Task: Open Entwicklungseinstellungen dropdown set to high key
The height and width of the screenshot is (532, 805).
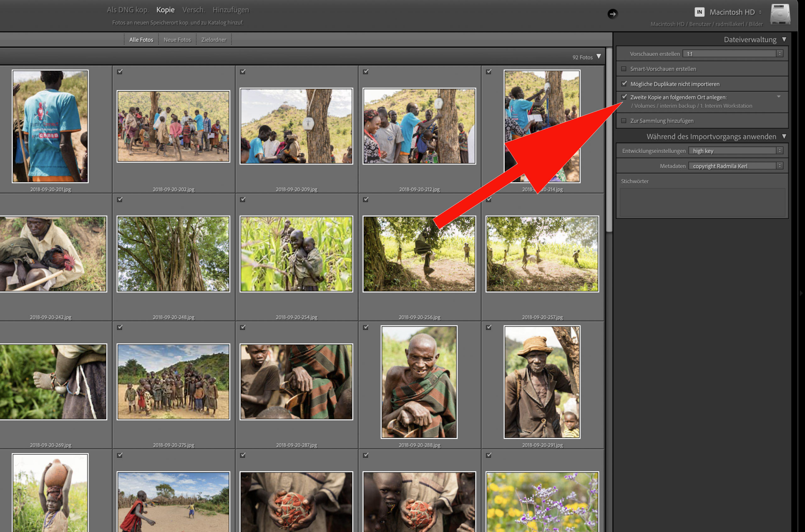Action: [x=736, y=151]
